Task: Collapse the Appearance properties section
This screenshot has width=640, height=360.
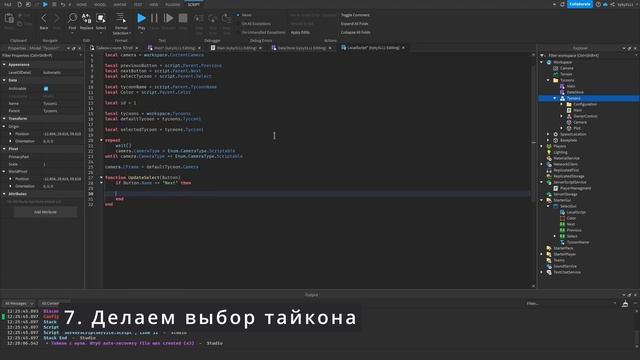Action: 4,64
